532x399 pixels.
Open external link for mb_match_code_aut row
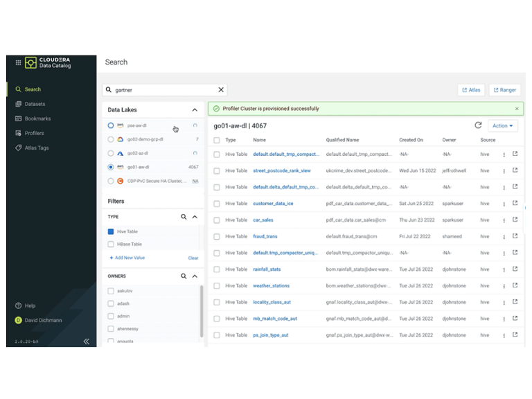(x=515, y=318)
